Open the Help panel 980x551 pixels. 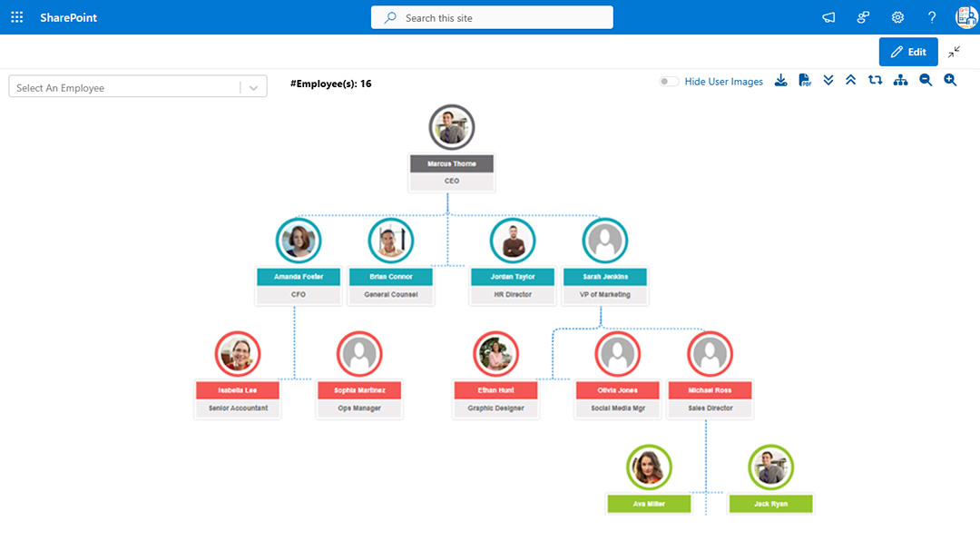tap(931, 16)
